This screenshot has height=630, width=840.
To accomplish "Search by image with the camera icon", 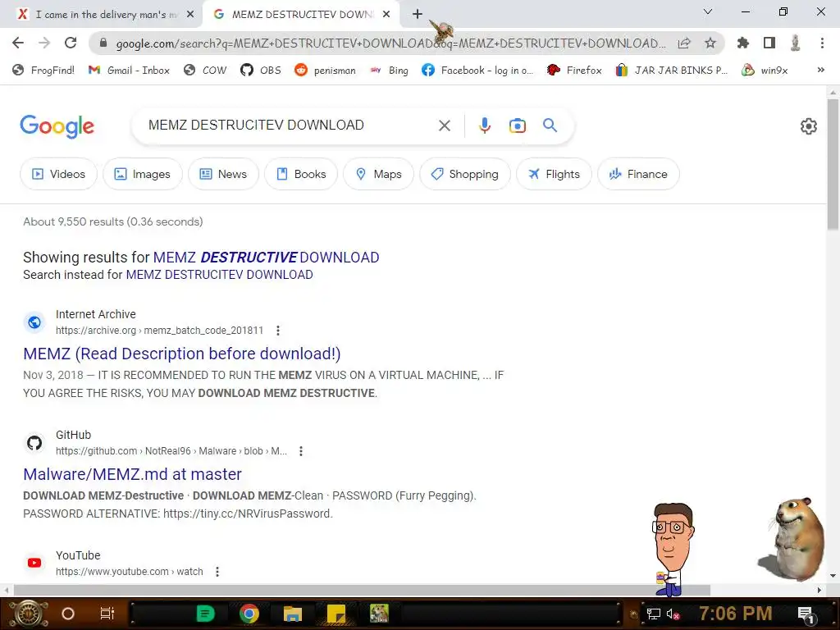I will coord(518,126).
